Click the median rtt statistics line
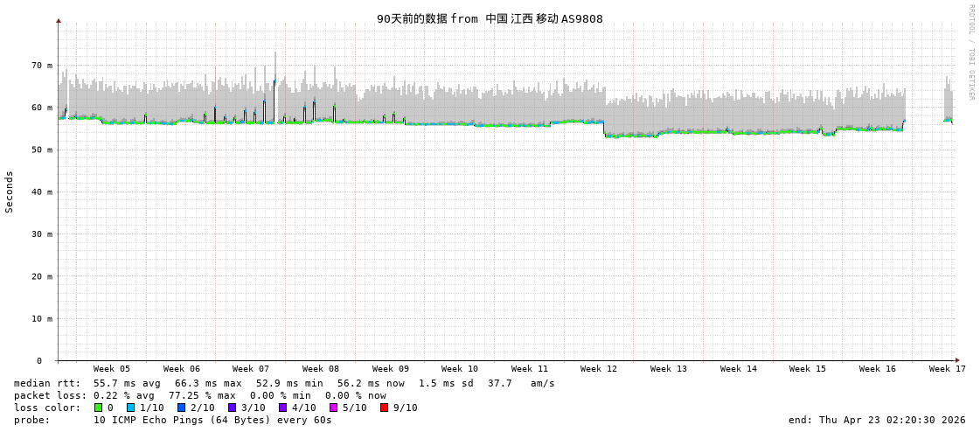Screen dimensions: 980x432 [284, 383]
